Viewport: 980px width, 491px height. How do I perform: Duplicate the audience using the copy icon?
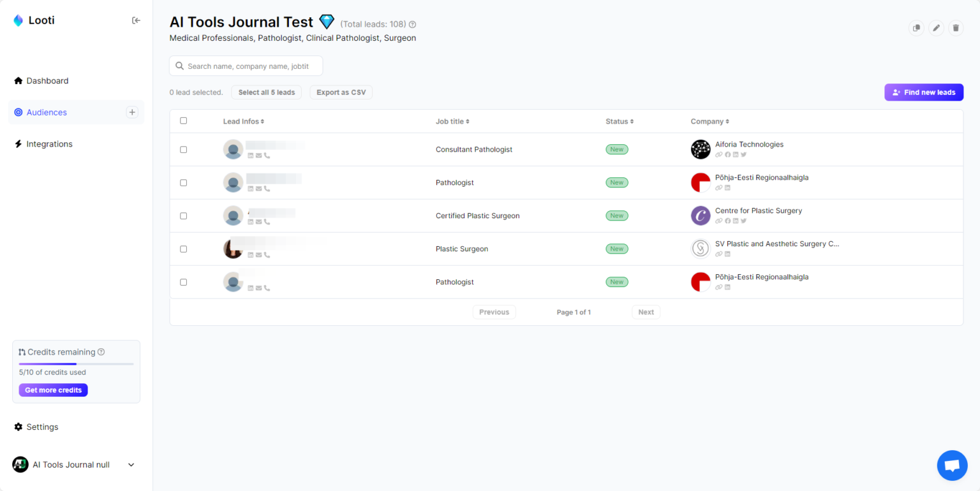916,28
